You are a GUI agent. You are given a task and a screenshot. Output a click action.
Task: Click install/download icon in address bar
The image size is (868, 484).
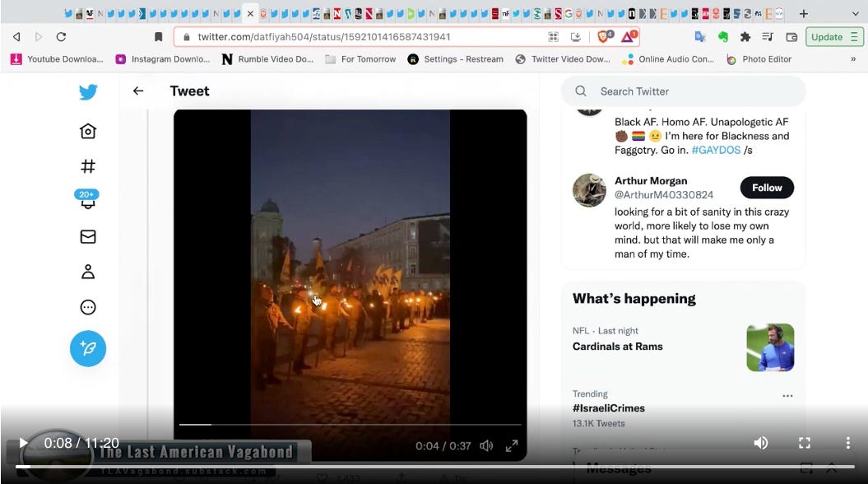tap(576, 36)
